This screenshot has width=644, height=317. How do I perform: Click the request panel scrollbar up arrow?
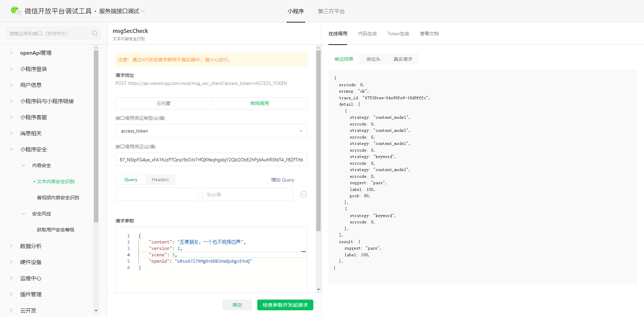[318, 48]
